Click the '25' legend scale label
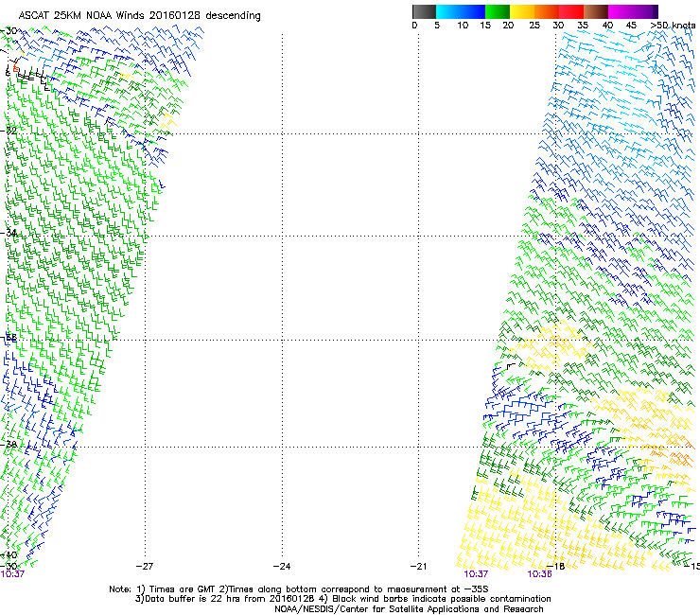This screenshot has height=615, width=700. (x=534, y=26)
